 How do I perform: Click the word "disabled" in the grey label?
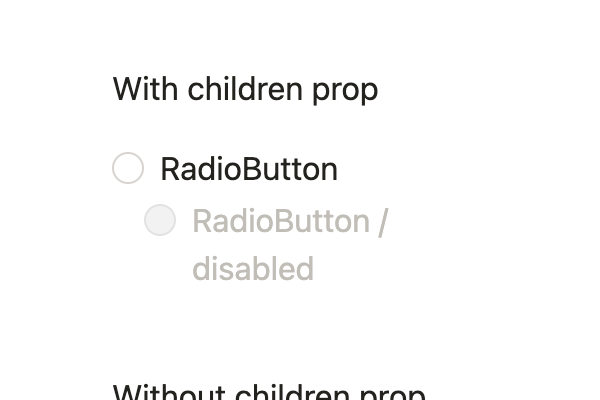coord(253,269)
